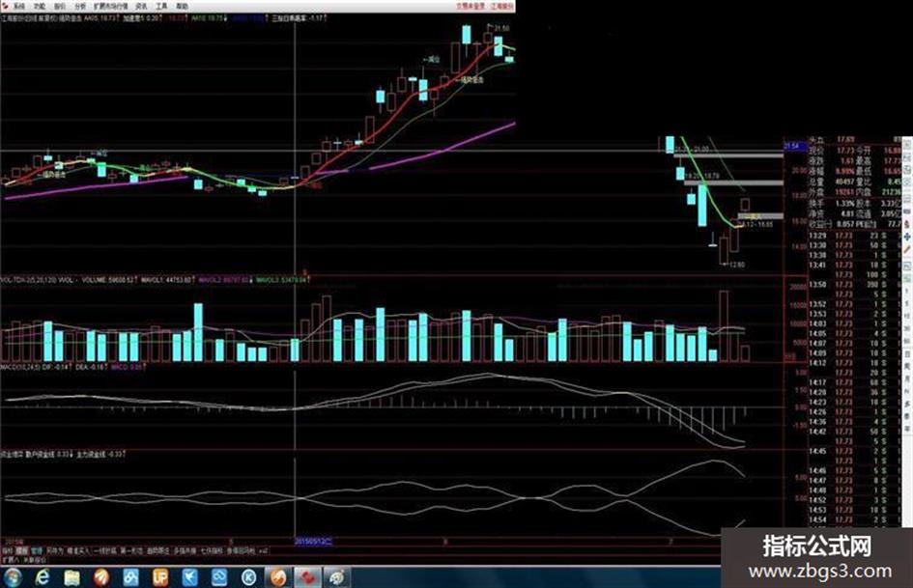Open the red stock software taskbar icon
This screenshot has width=913, height=588.
point(307,577)
